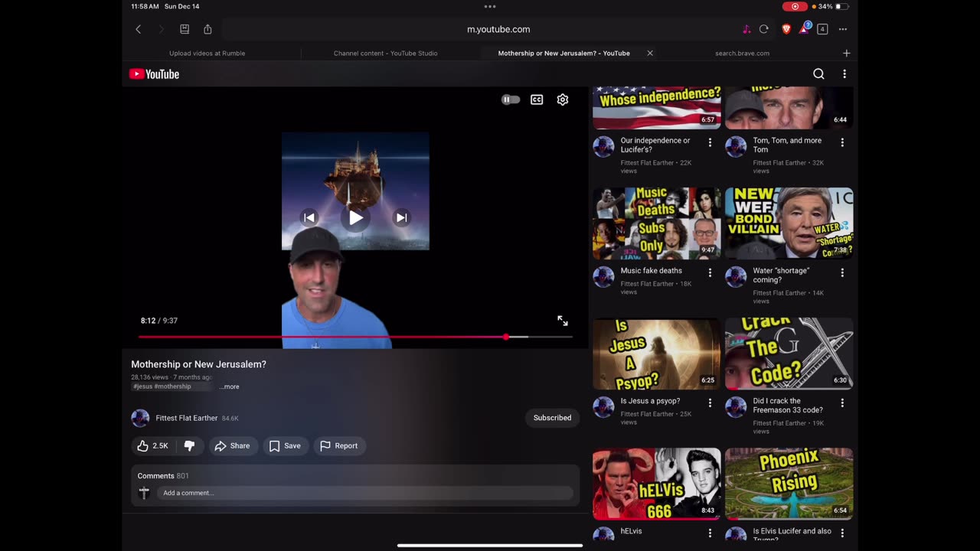Show open tabs count button

pos(822,29)
